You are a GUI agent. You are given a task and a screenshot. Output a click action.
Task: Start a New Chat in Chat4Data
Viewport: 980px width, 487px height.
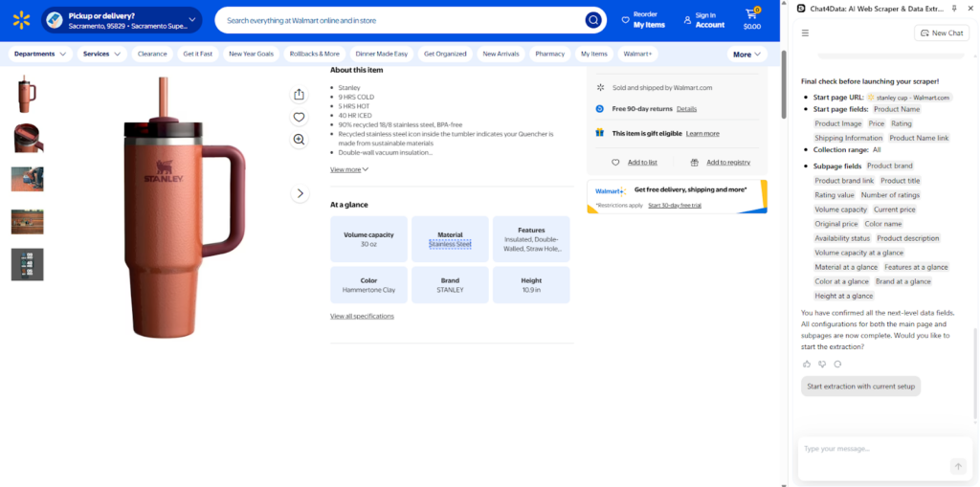[942, 33]
